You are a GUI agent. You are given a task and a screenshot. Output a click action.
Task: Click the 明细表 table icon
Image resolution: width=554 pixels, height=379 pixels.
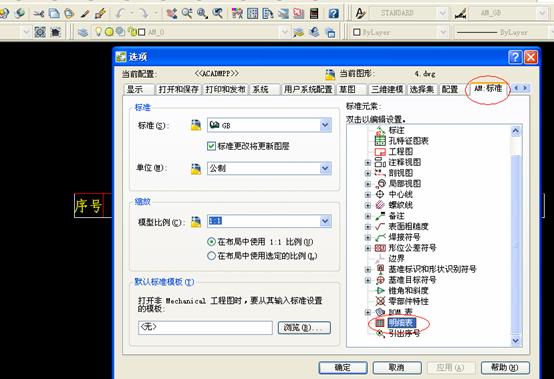[x=380, y=323]
